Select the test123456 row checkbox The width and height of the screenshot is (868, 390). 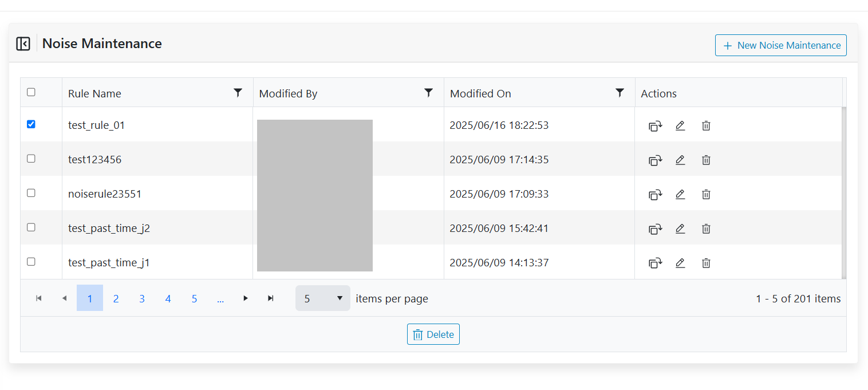click(31, 159)
